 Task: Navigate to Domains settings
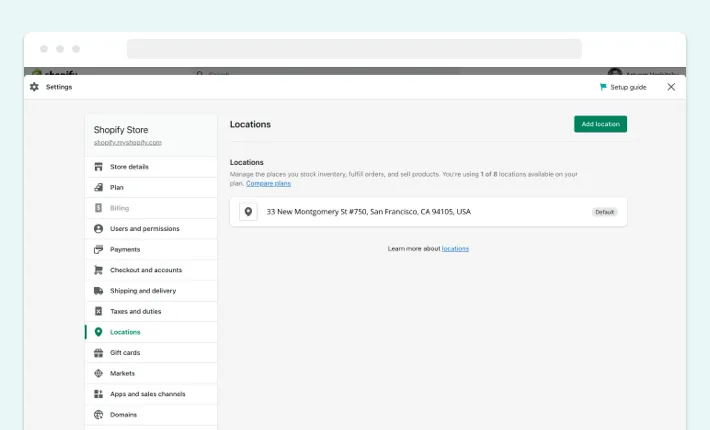[x=151, y=415]
